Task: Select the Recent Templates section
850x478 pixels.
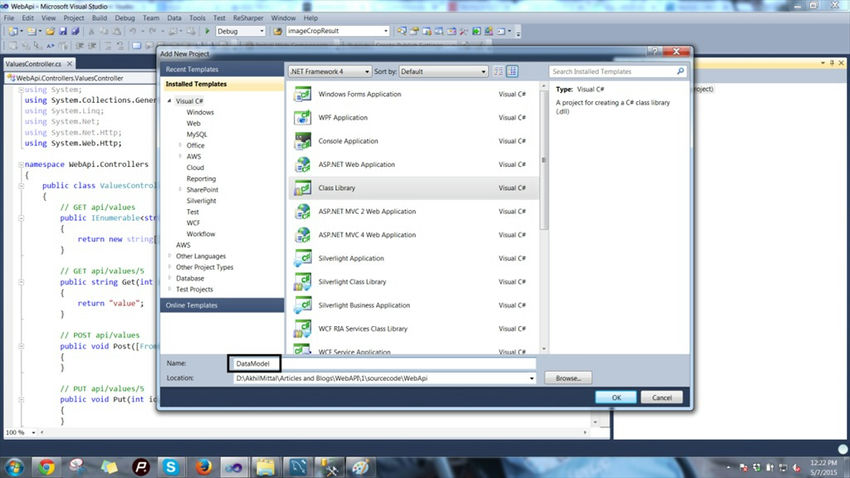Action: point(222,69)
